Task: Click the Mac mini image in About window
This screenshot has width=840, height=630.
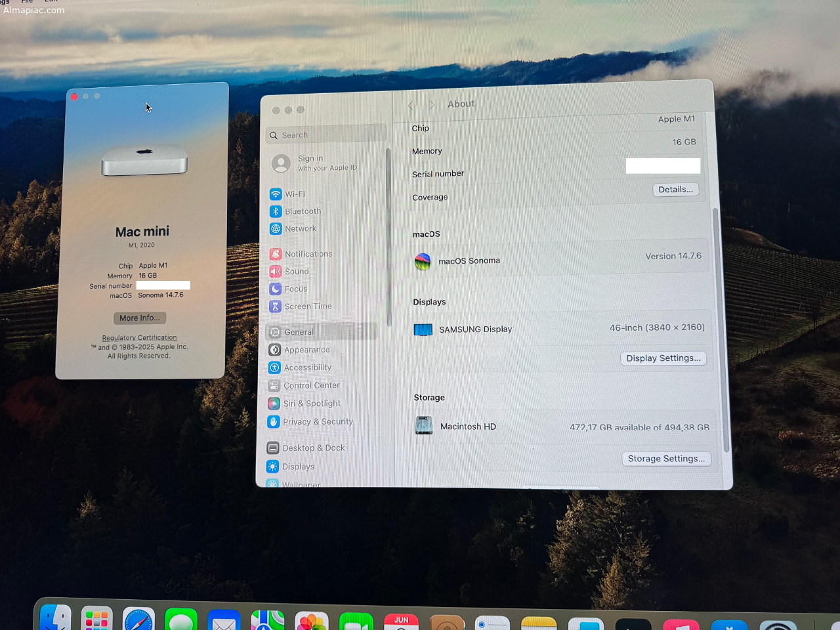Action: click(x=144, y=161)
